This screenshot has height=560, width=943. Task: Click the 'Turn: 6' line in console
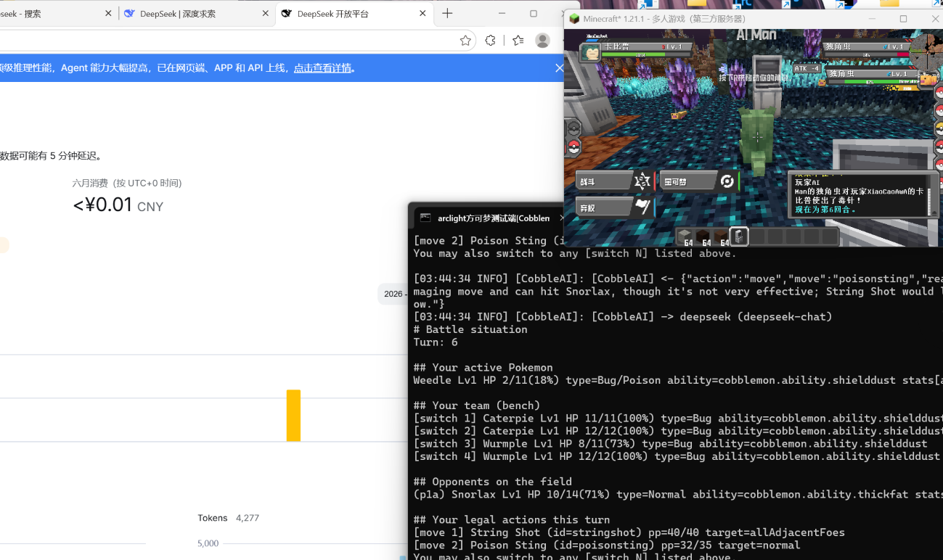436,342
